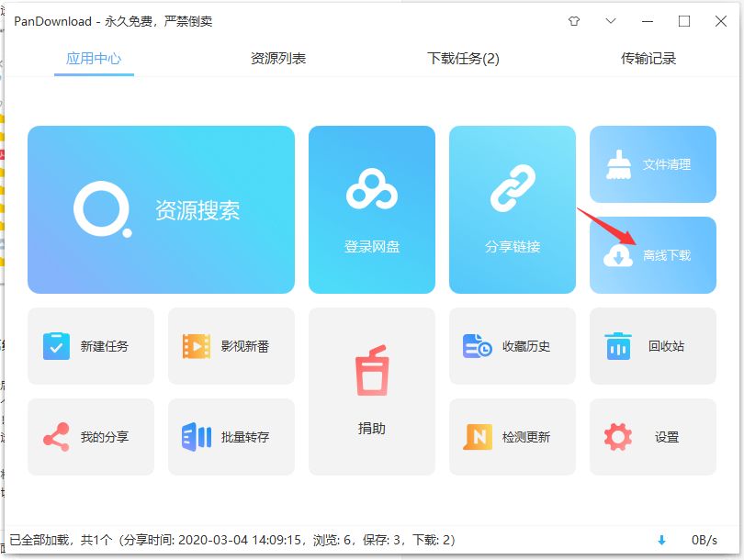Open the skin shirt icon in title bar
744x560 pixels.
click(574, 21)
